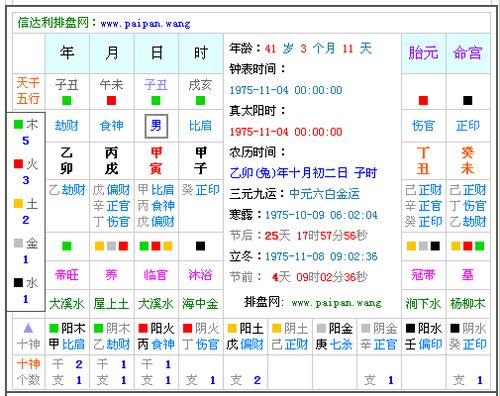Select the red 甲寅 day pillar
Viewport: 500px width, 396px height.
click(156, 161)
